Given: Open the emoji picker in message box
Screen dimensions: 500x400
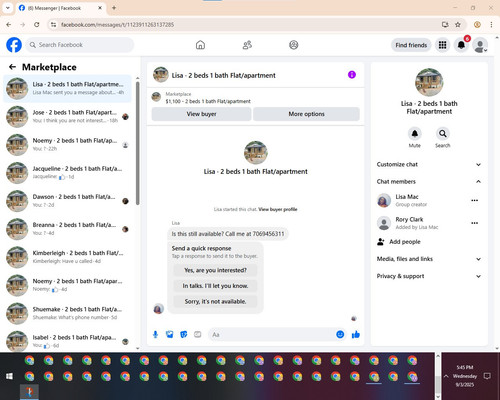Looking at the screenshot, I should coord(340,334).
